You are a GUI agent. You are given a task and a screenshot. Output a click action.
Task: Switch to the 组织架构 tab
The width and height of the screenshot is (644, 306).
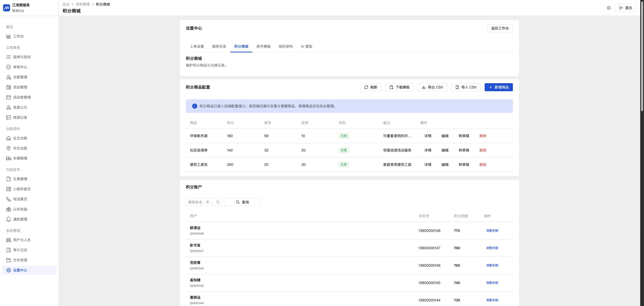(286, 46)
